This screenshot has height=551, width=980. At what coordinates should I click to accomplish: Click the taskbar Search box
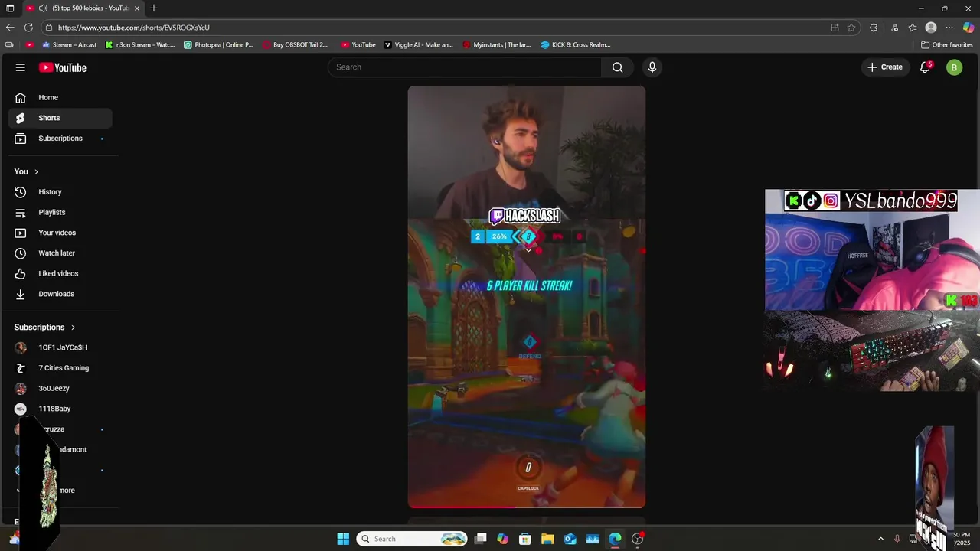click(x=413, y=539)
